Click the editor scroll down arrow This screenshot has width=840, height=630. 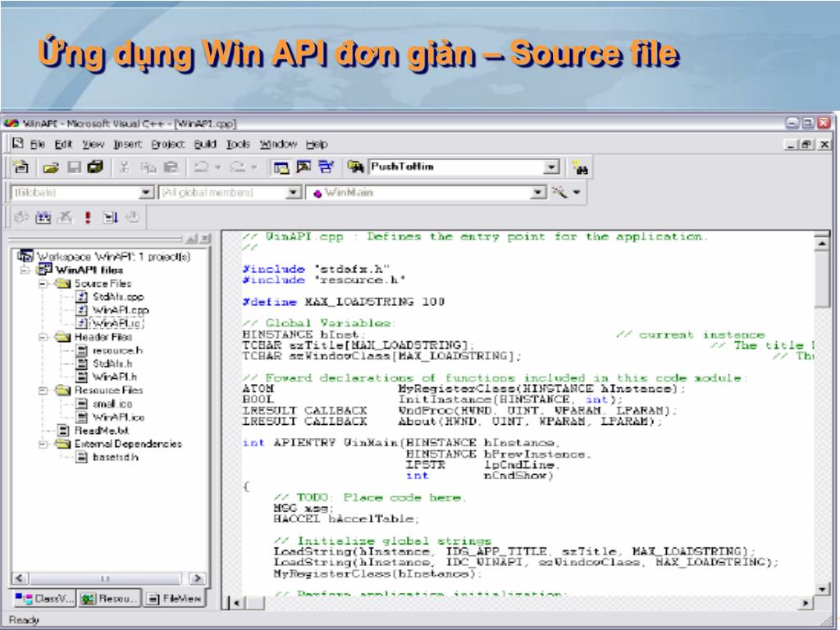click(x=822, y=588)
